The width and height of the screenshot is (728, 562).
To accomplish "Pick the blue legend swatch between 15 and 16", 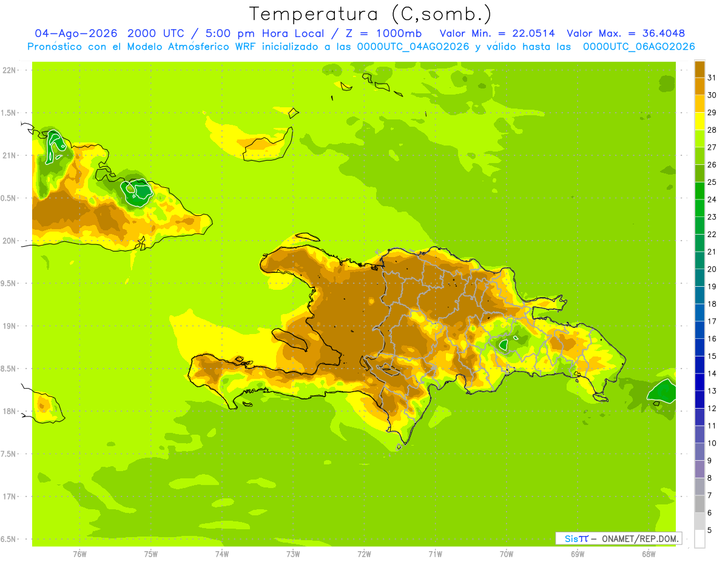I will coord(699,347).
